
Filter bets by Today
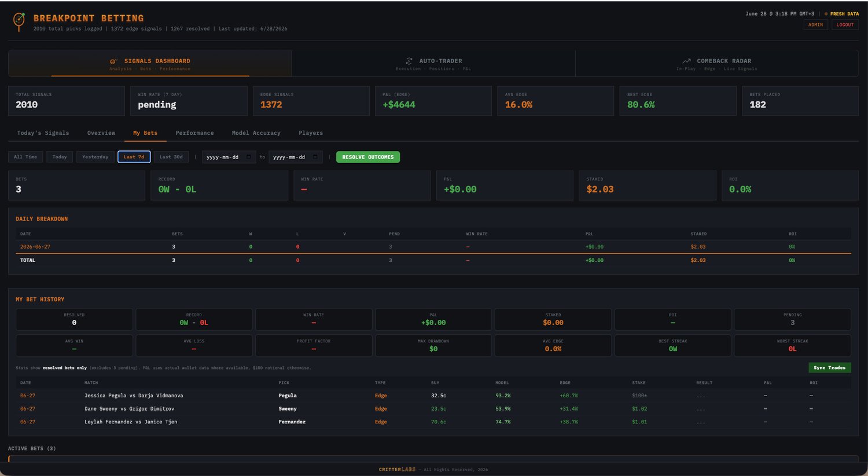[60, 157]
